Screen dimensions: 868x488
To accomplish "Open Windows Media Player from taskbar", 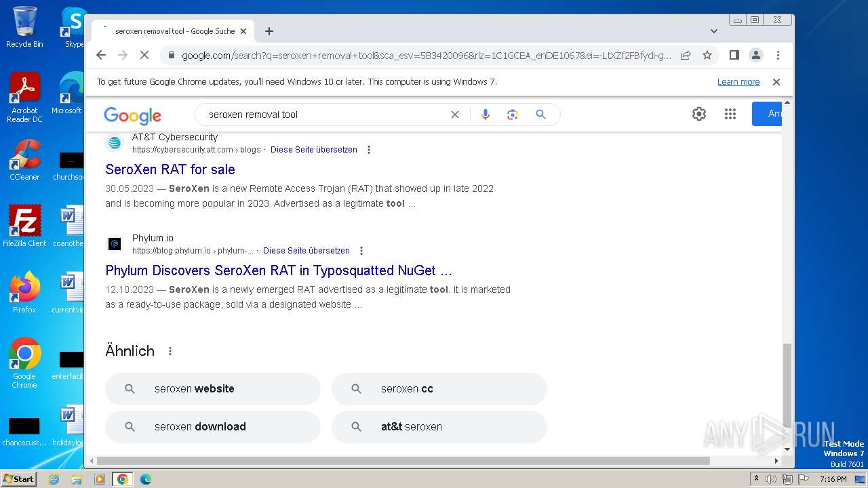I will [x=100, y=479].
